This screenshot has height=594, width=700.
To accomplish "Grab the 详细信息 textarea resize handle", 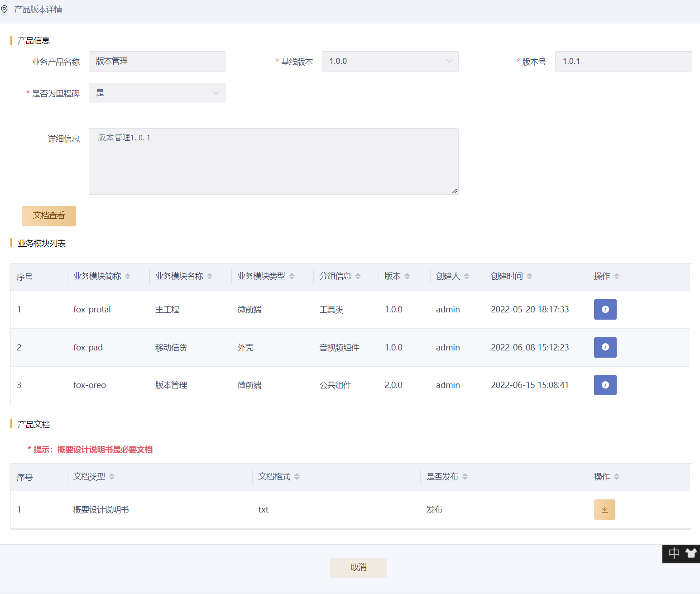I will pyautogui.click(x=455, y=191).
